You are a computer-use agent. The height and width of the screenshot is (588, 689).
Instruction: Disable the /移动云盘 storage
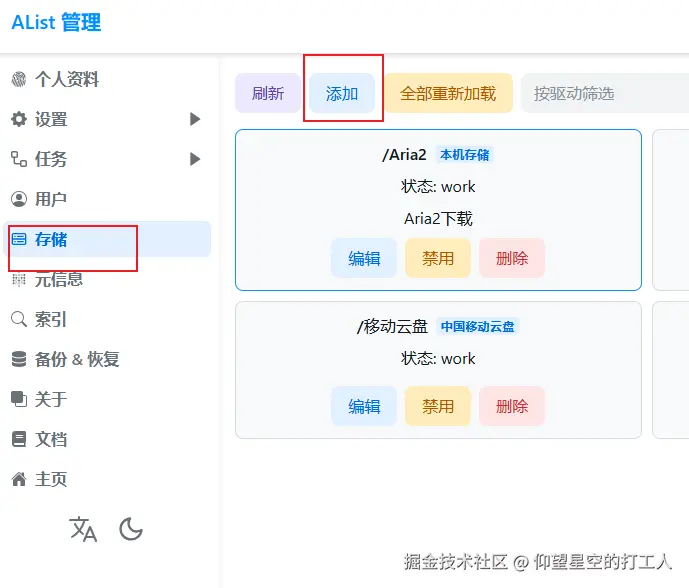click(438, 406)
